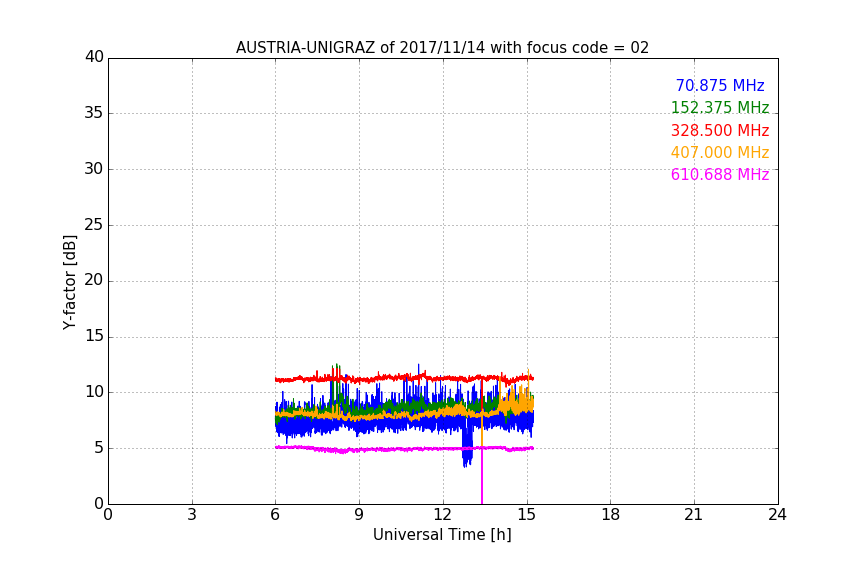Select the 407.000 MHz legend label

(x=720, y=152)
